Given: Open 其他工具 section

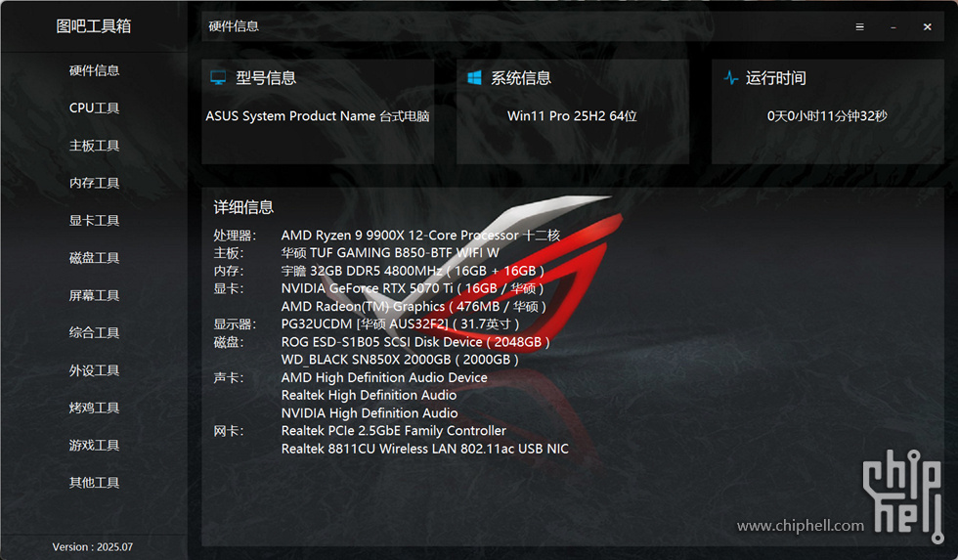Looking at the screenshot, I should click(x=94, y=483).
